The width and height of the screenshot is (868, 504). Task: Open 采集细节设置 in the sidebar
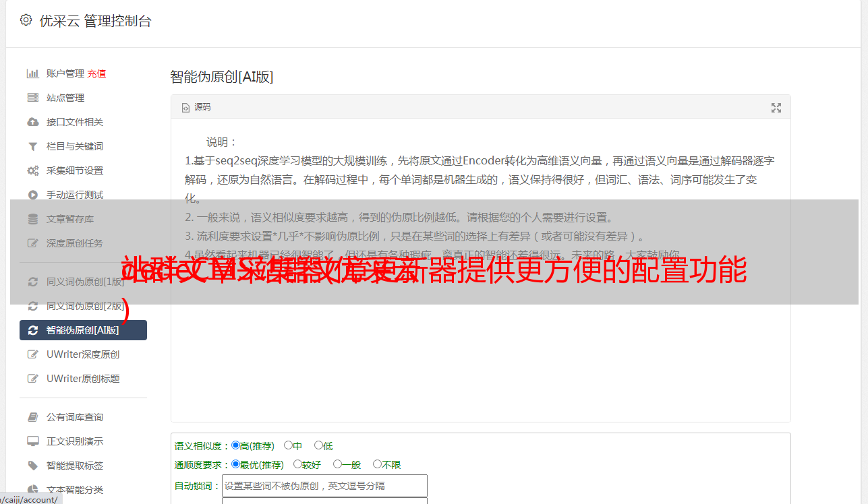(75, 170)
